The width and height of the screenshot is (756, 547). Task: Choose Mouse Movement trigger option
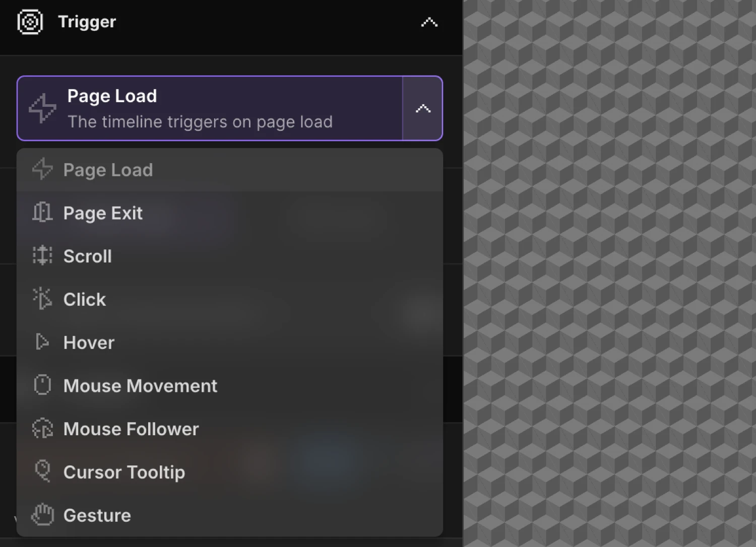(x=140, y=385)
